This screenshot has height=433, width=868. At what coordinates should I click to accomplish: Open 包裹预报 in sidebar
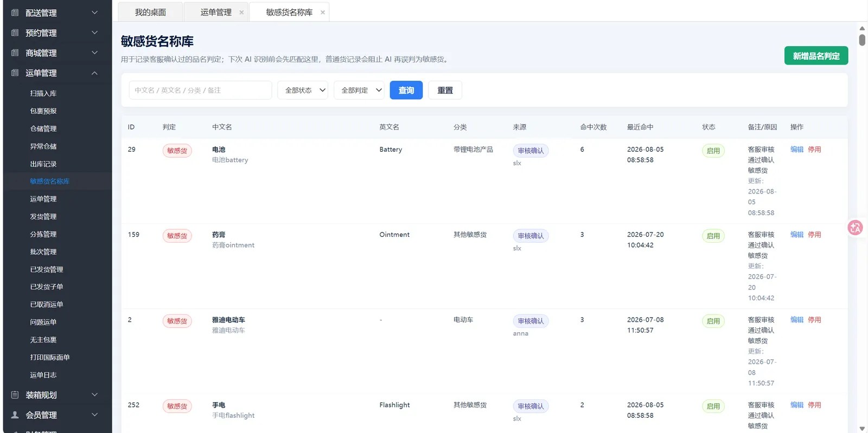pyautogui.click(x=43, y=111)
